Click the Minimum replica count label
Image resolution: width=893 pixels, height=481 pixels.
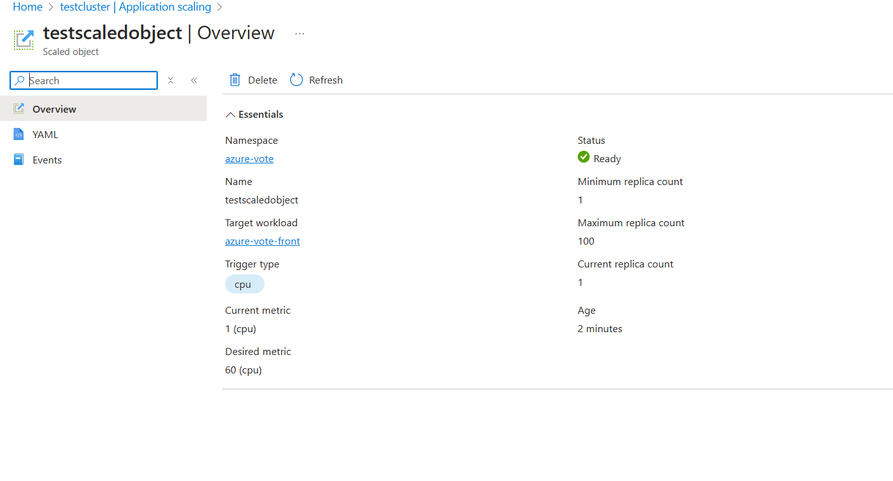630,182
